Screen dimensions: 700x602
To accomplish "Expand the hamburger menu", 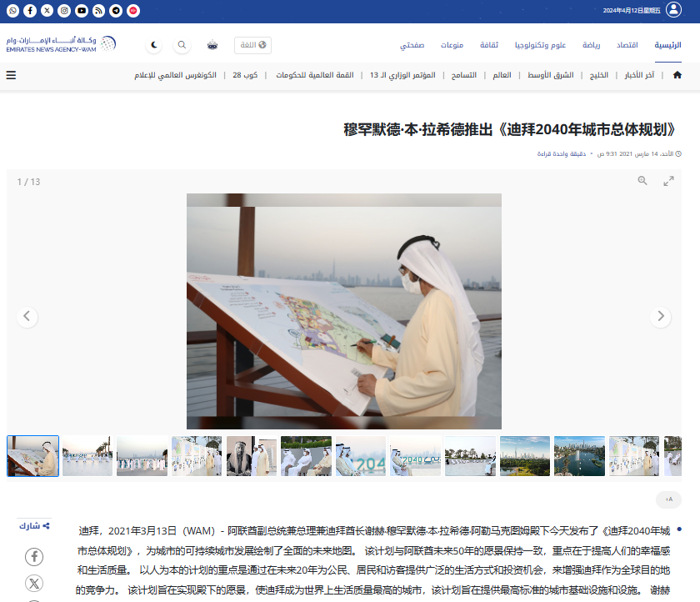I will coord(11,75).
